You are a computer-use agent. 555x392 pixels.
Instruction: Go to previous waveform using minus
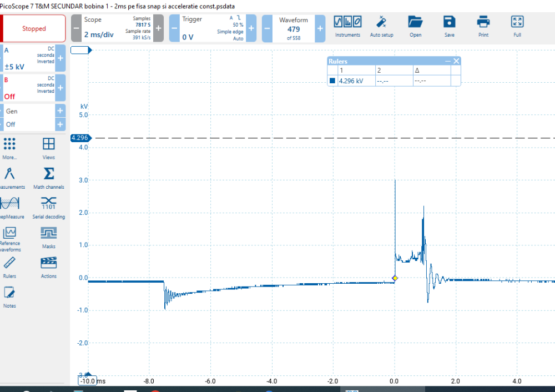click(x=267, y=28)
